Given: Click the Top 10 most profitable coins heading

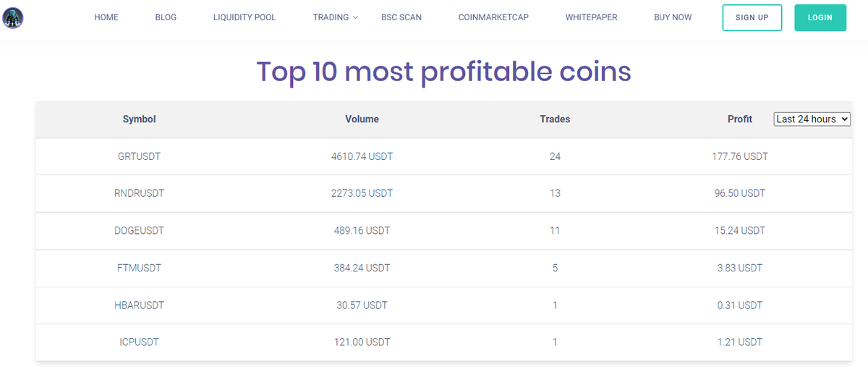Looking at the screenshot, I should pos(443,72).
